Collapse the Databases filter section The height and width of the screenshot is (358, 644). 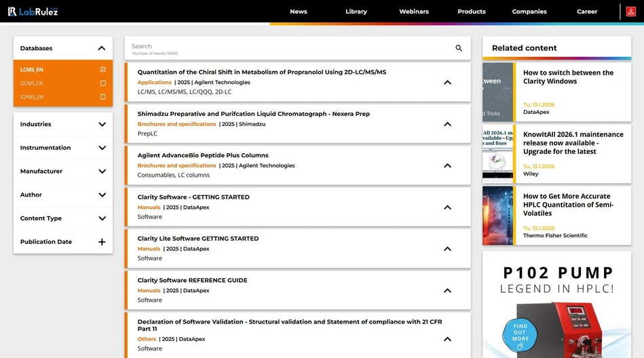pos(102,48)
